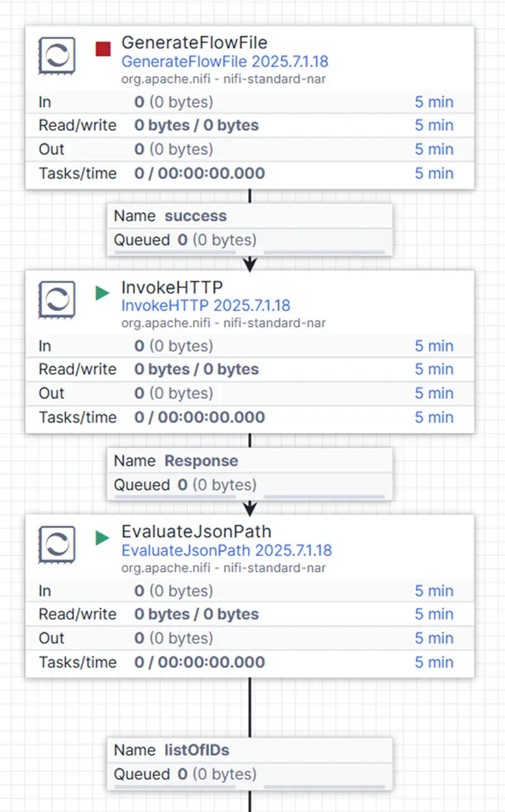Click the InvokeHTTP processor icon

pyautogui.click(x=57, y=300)
